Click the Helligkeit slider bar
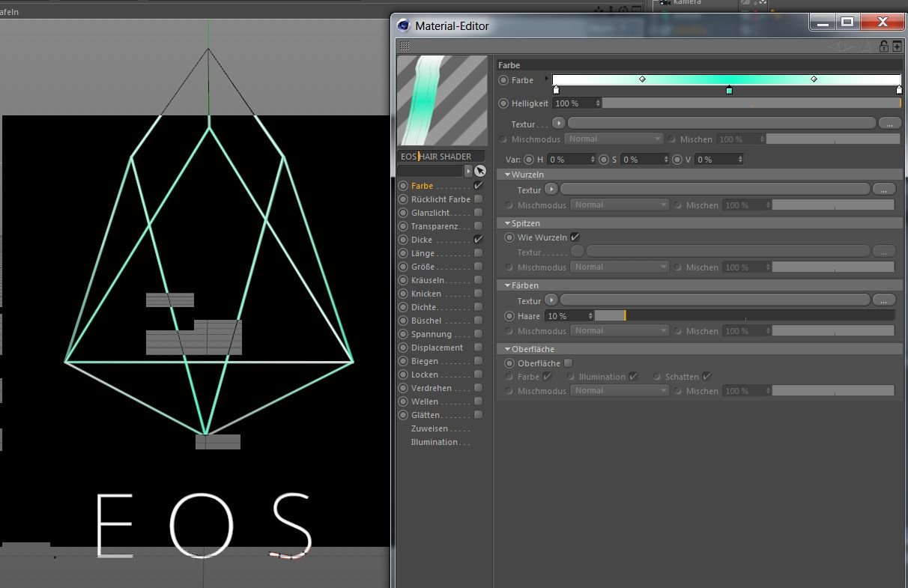908x588 pixels. [x=751, y=103]
